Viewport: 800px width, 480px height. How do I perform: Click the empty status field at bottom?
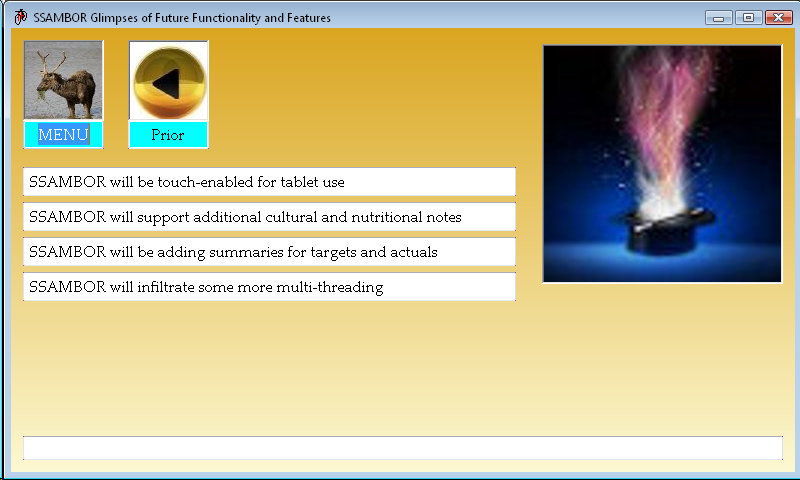pyautogui.click(x=402, y=448)
